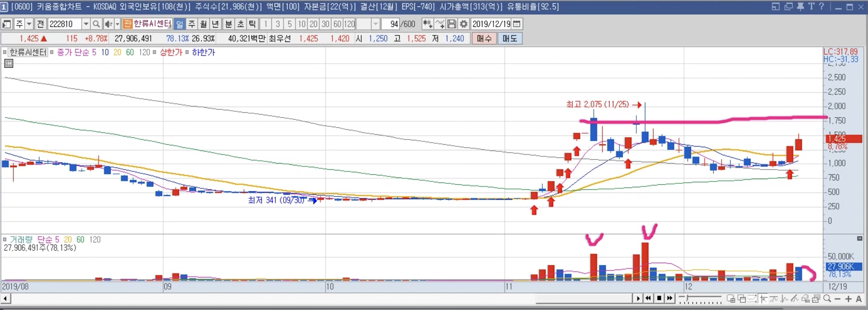Click the wave-line drawing icon in bottom toolbar
Image resolution: width=868 pixels, height=310 pixels.
774,299
